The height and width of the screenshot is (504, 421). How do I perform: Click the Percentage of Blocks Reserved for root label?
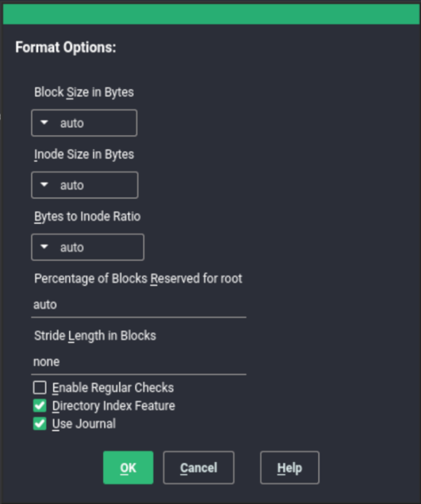(x=138, y=279)
